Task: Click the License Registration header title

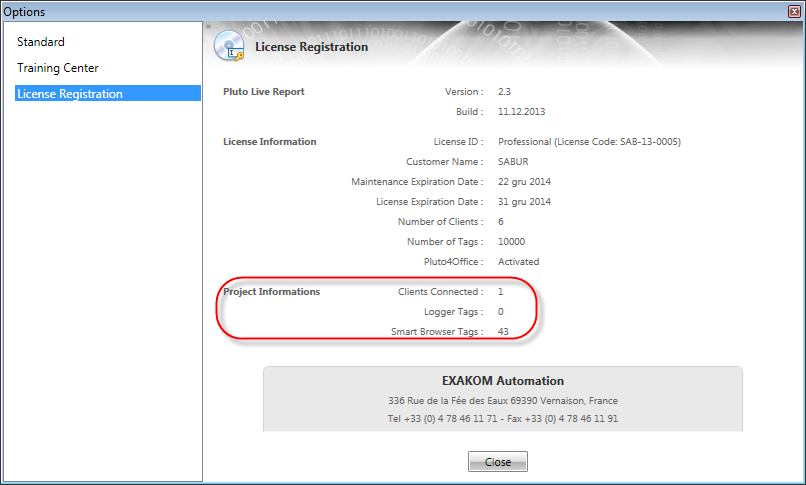Action: [x=312, y=47]
